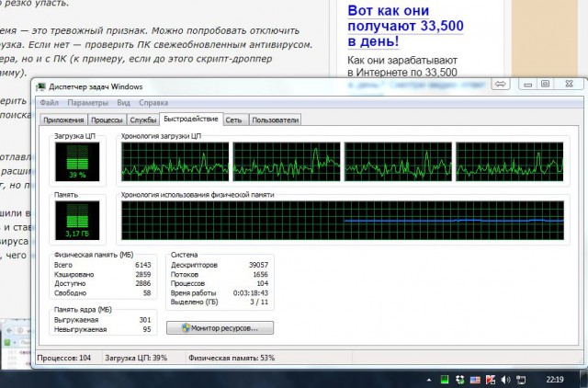The height and width of the screenshot is (388, 588).
Task: Click the physical memory usage history graph
Action: (x=343, y=221)
